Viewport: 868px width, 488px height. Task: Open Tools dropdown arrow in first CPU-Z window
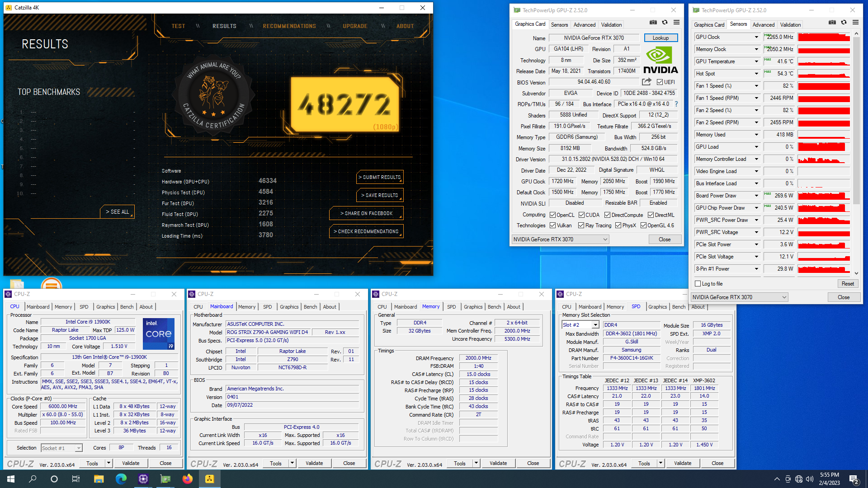click(x=108, y=463)
